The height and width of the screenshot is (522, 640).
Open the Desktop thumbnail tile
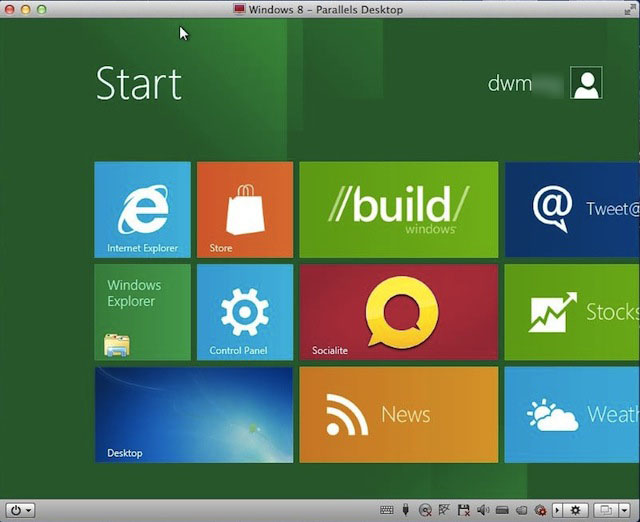[x=194, y=414]
